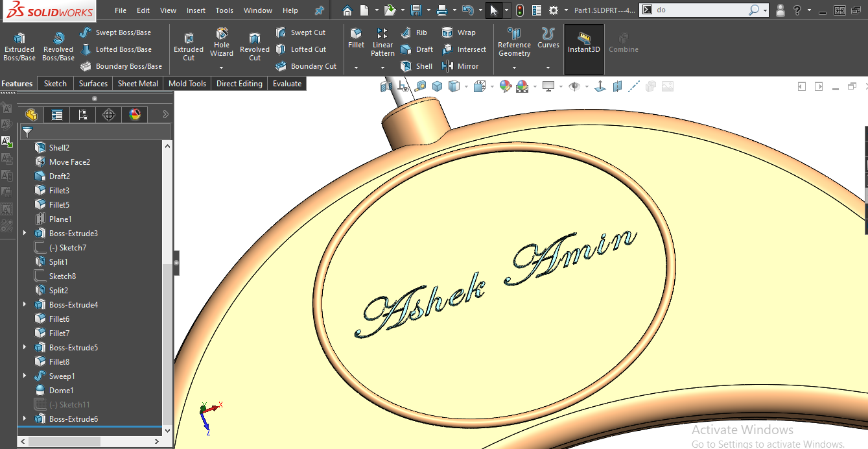Choose the Boundary Boss/Base command
The height and width of the screenshot is (449, 868).
(121, 66)
